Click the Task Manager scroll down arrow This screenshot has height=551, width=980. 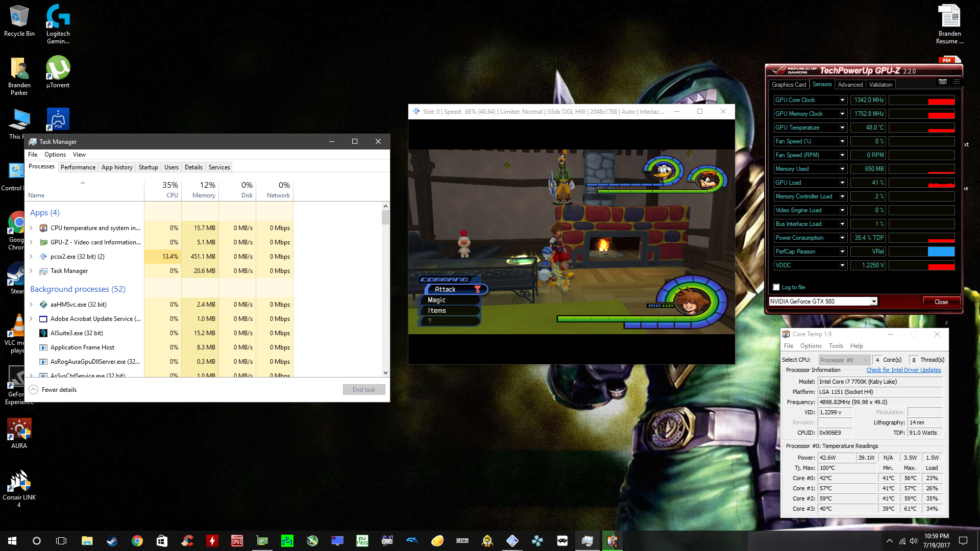coord(385,373)
